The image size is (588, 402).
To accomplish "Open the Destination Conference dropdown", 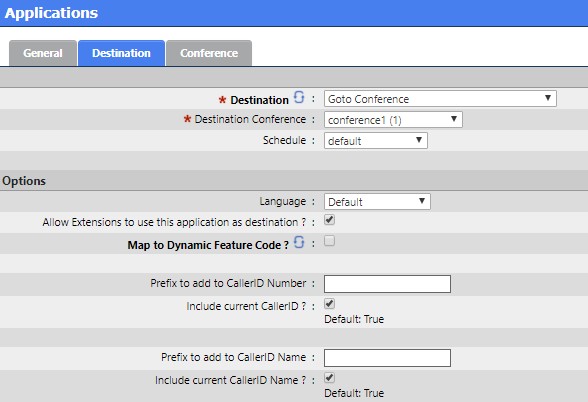I will (393, 120).
